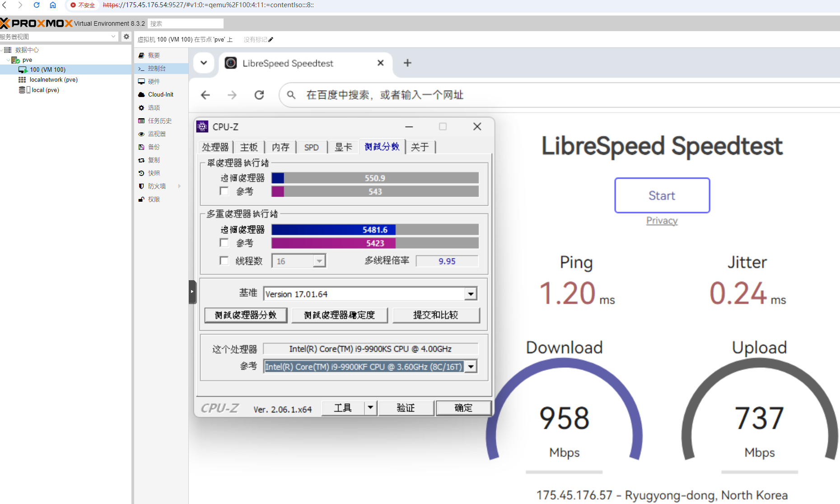Enable multi-thread 参考 checkbox
This screenshot has height=504, width=840.
pyautogui.click(x=224, y=243)
